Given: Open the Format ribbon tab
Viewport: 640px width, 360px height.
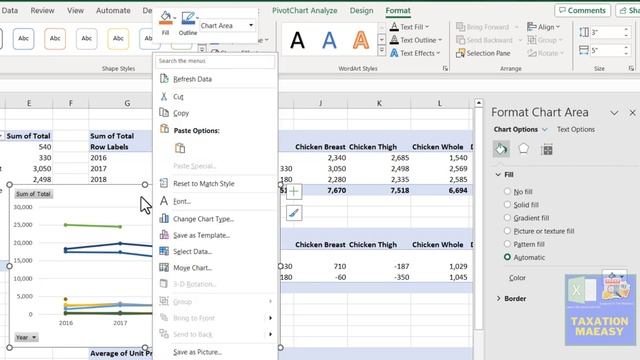Looking at the screenshot, I should (398, 11).
